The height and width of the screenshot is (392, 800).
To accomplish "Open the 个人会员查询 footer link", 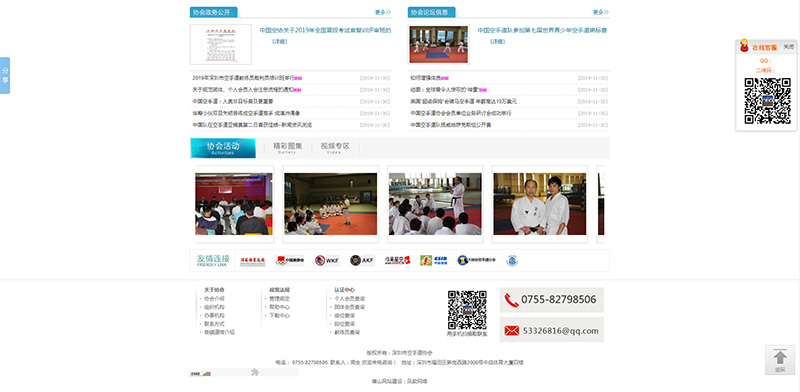I will click(x=349, y=299).
